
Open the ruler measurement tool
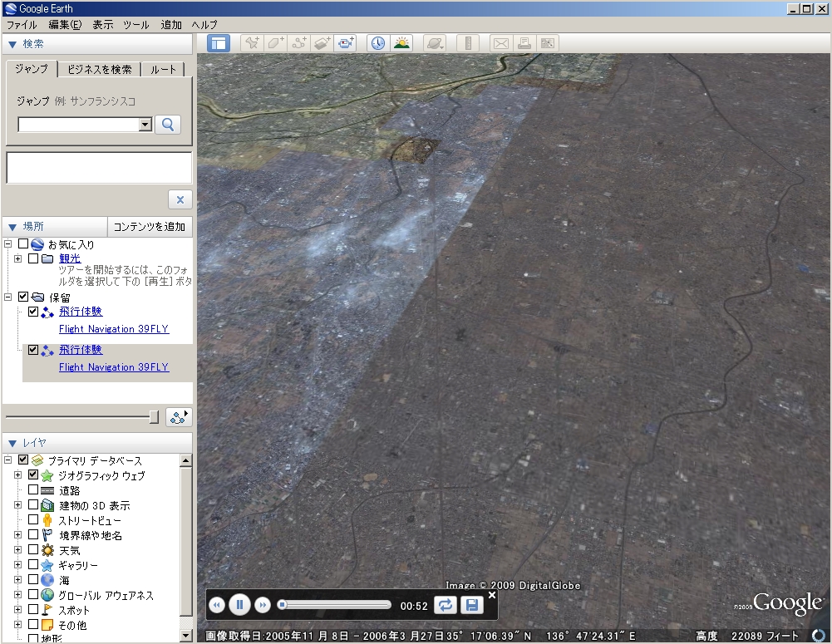tap(468, 43)
